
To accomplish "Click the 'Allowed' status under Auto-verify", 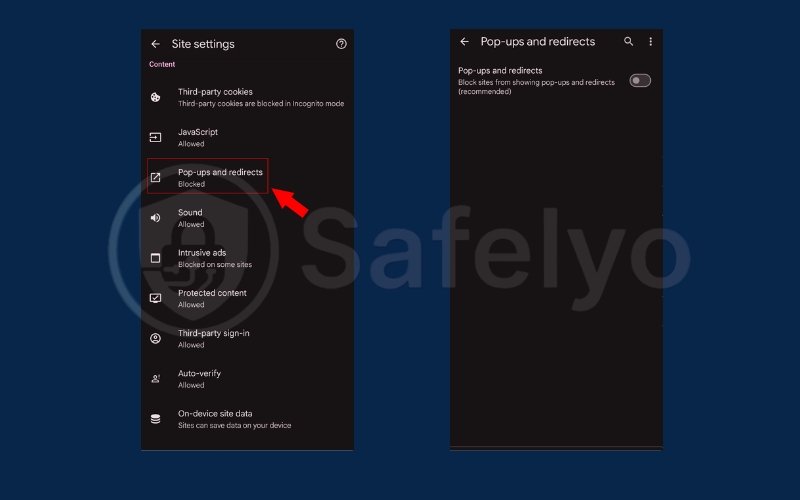I will [191, 385].
